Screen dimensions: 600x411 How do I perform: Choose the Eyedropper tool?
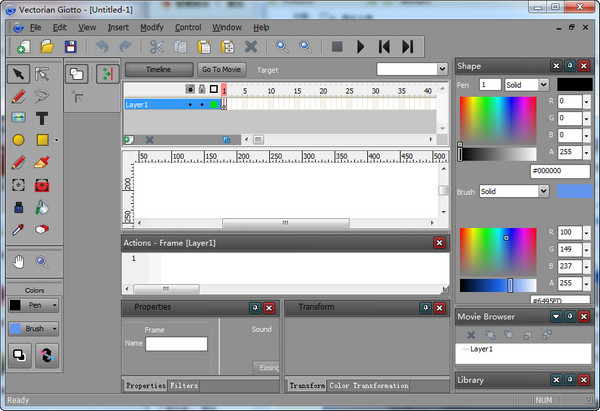18,230
